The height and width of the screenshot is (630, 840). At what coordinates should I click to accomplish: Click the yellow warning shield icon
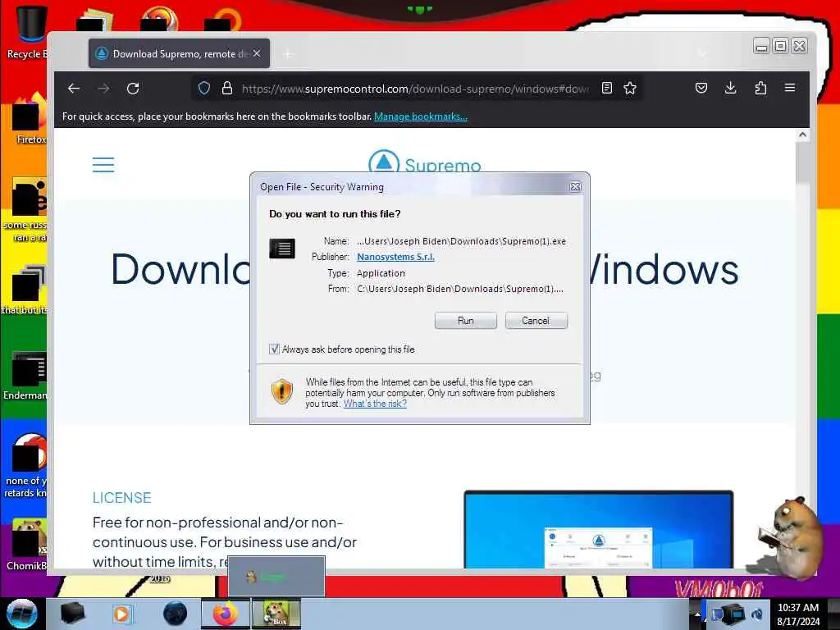click(x=282, y=391)
